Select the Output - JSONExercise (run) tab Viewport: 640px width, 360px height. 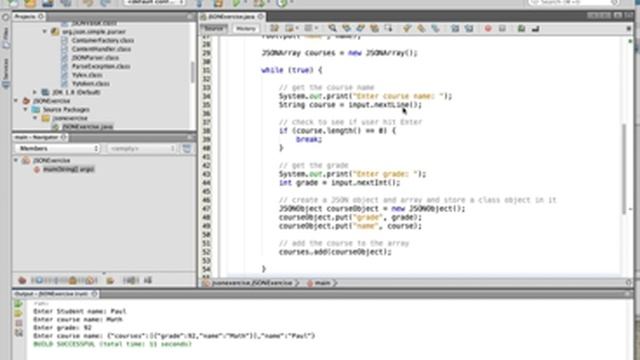tap(55, 294)
